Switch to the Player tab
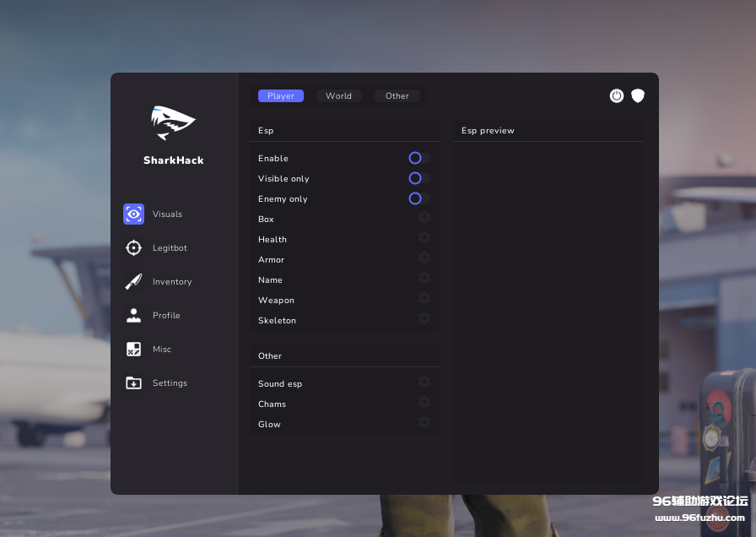Image resolution: width=756 pixels, height=537 pixels. click(281, 96)
